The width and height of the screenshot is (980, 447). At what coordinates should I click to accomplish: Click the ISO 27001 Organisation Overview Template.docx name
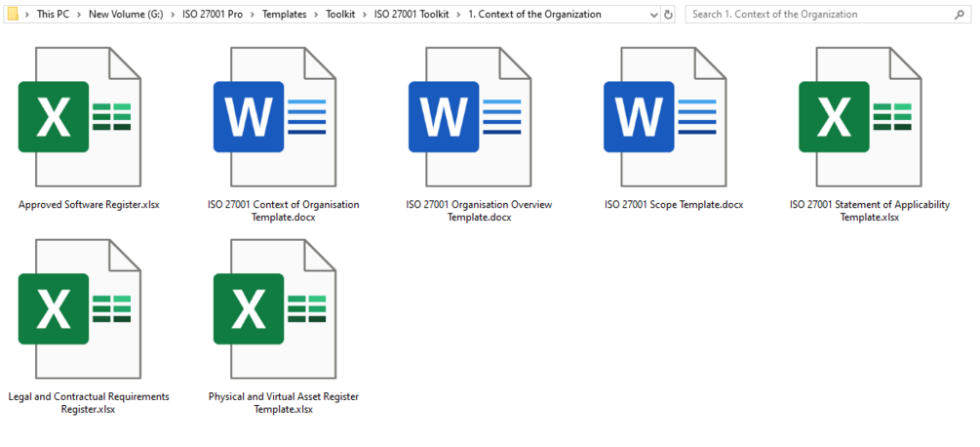[x=480, y=212]
